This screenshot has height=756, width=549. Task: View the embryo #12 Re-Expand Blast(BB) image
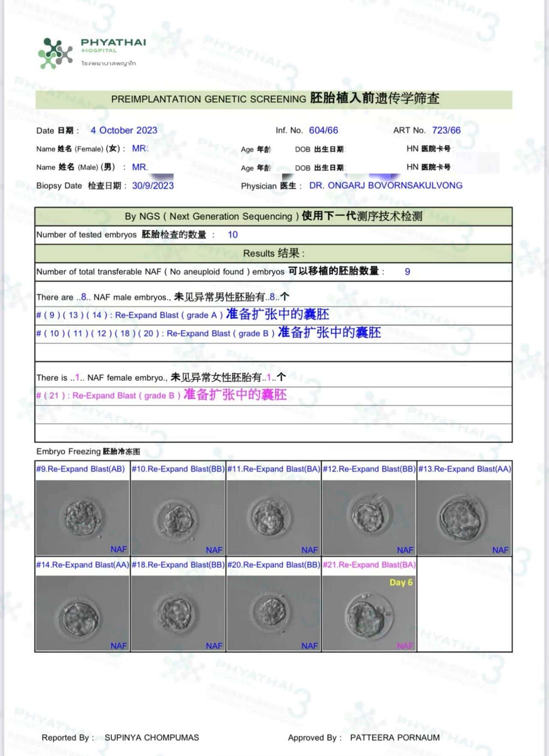[369, 518]
